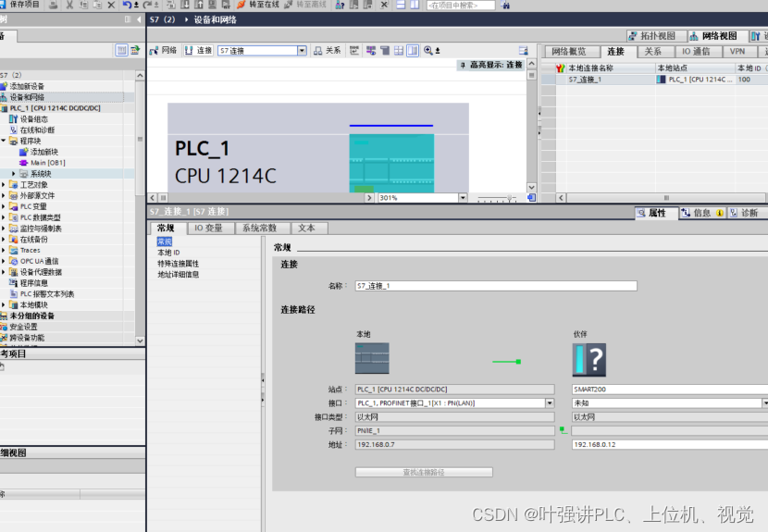Click the magnifier zoom icon in network toolbar
Image resolution: width=768 pixels, height=532 pixels.
[x=428, y=51]
